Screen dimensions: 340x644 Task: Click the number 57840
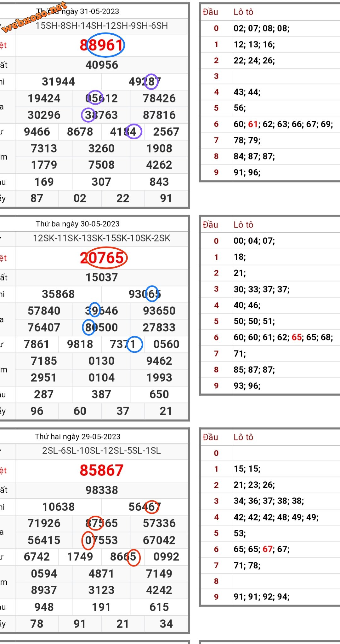44,311
